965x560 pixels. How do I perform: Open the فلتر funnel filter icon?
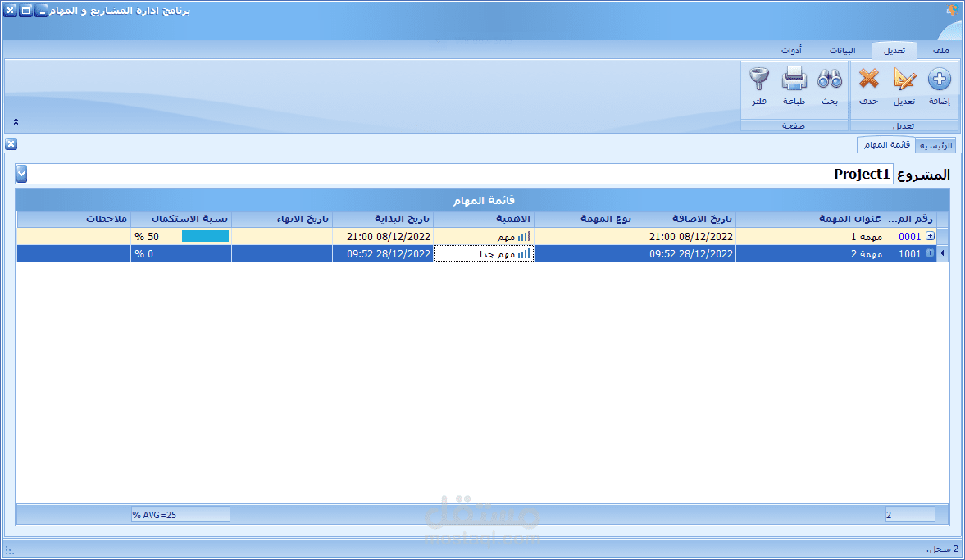click(x=759, y=80)
